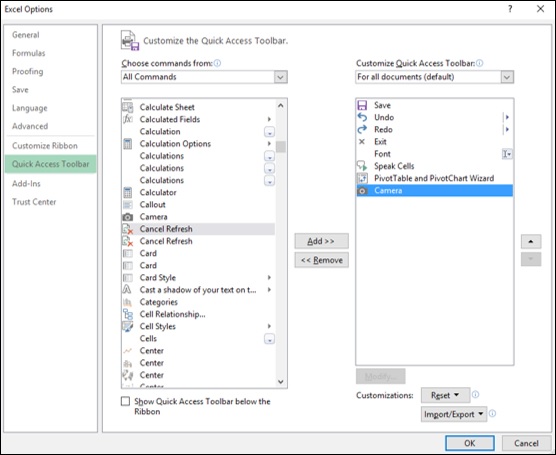556x455 pixels.
Task: Click the Calculated Fields fx icon
Action: (x=128, y=119)
